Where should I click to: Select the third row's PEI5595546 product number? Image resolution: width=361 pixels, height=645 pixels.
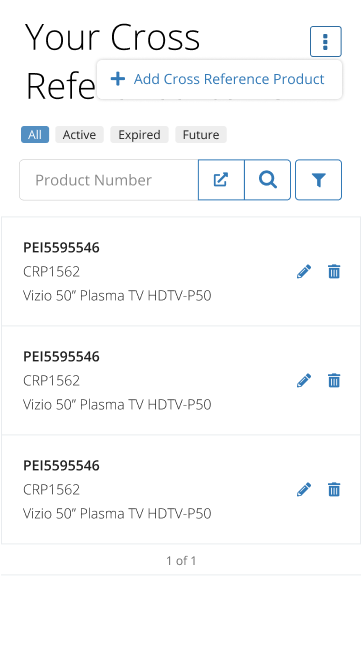click(61, 465)
